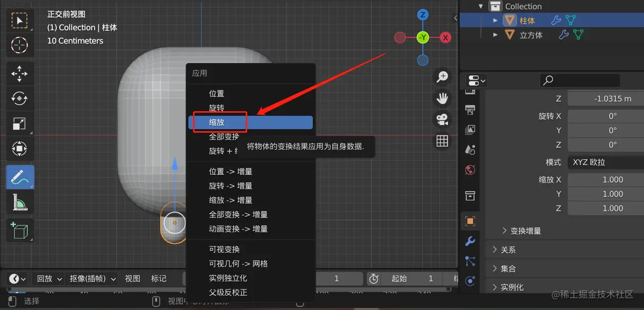Choose 缩放 in the 应用 menu
Screen dimensions: 644x310
point(250,122)
